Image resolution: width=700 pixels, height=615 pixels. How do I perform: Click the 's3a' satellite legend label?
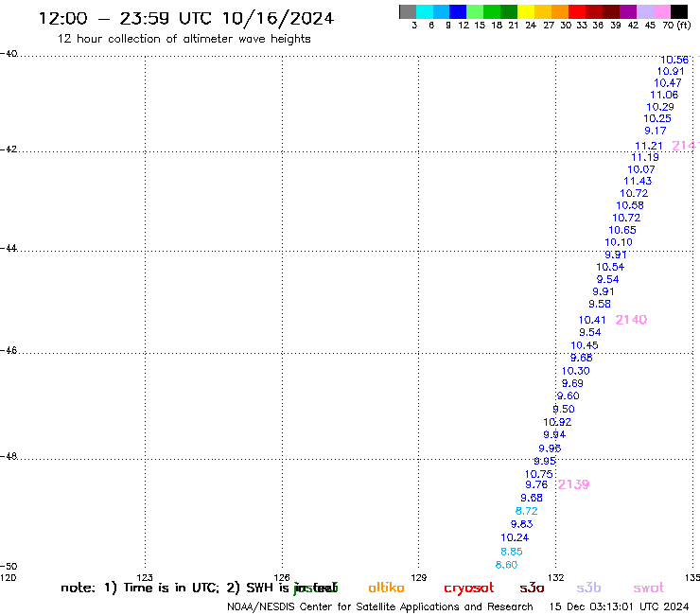(532, 588)
